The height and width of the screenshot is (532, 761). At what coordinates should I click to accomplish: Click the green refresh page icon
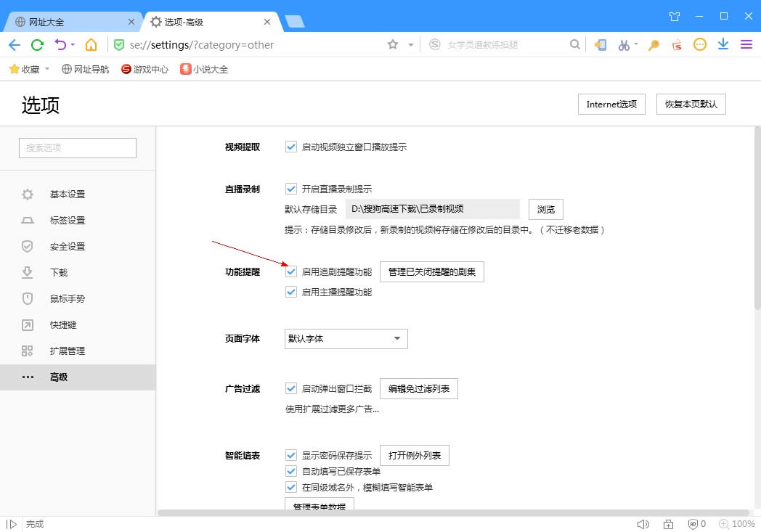[36, 45]
